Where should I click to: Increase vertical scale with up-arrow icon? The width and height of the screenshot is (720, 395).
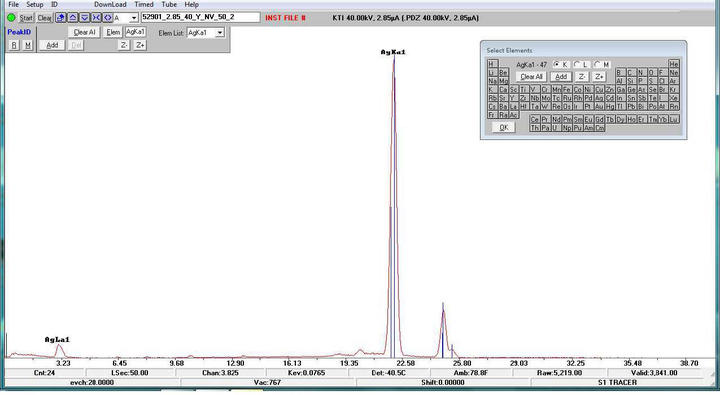pos(73,18)
